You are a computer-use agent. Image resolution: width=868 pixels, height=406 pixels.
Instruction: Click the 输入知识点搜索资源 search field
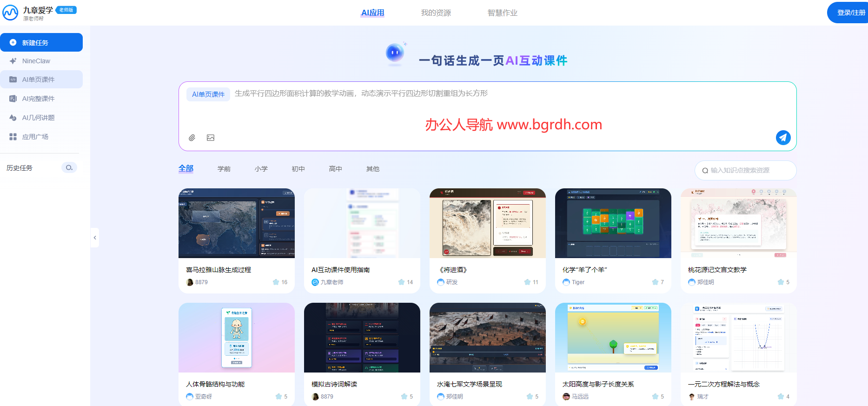746,170
